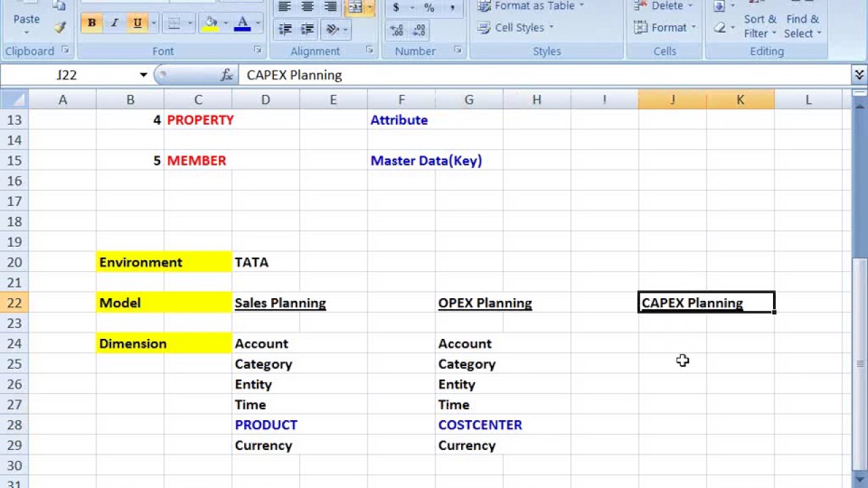Toggle Italic formatting button

[x=115, y=23]
